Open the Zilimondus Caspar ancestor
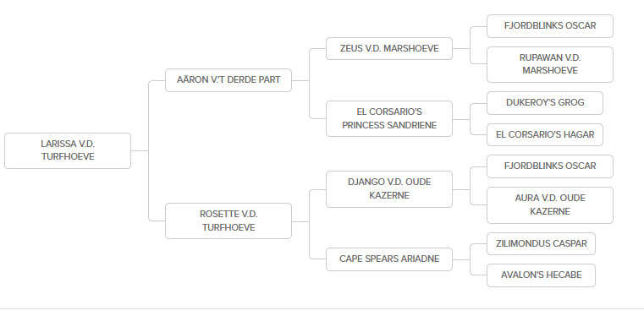 [541, 243]
